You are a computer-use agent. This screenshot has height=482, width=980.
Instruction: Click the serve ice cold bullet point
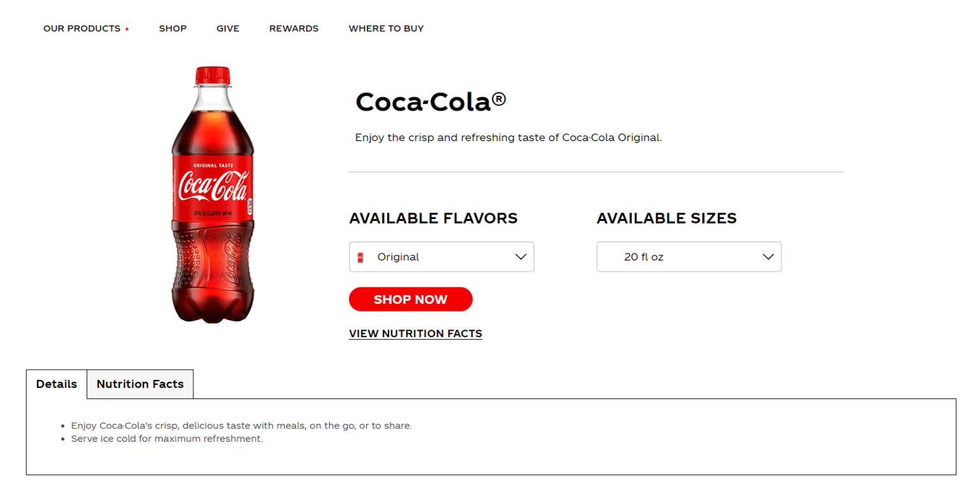[167, 439]
